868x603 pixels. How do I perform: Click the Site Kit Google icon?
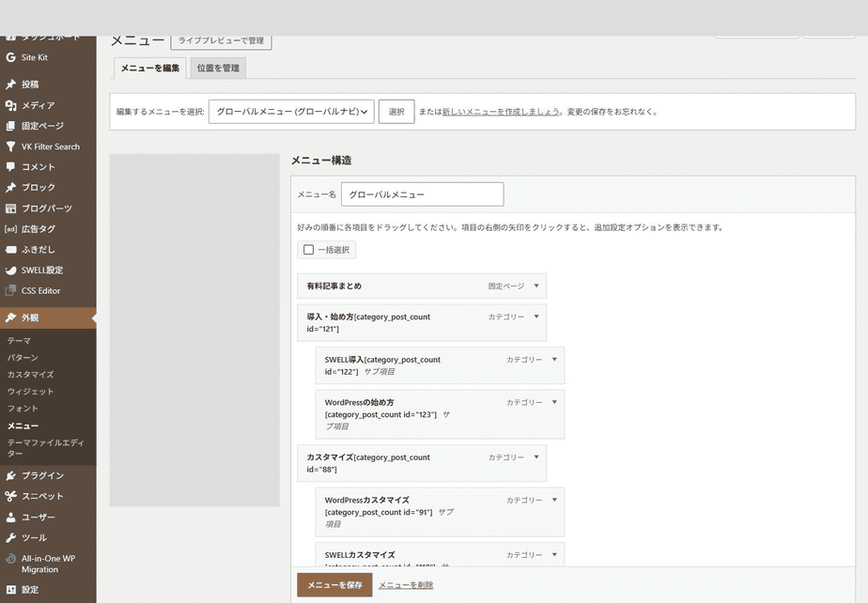pyautogui.click(x=10, y=57)
